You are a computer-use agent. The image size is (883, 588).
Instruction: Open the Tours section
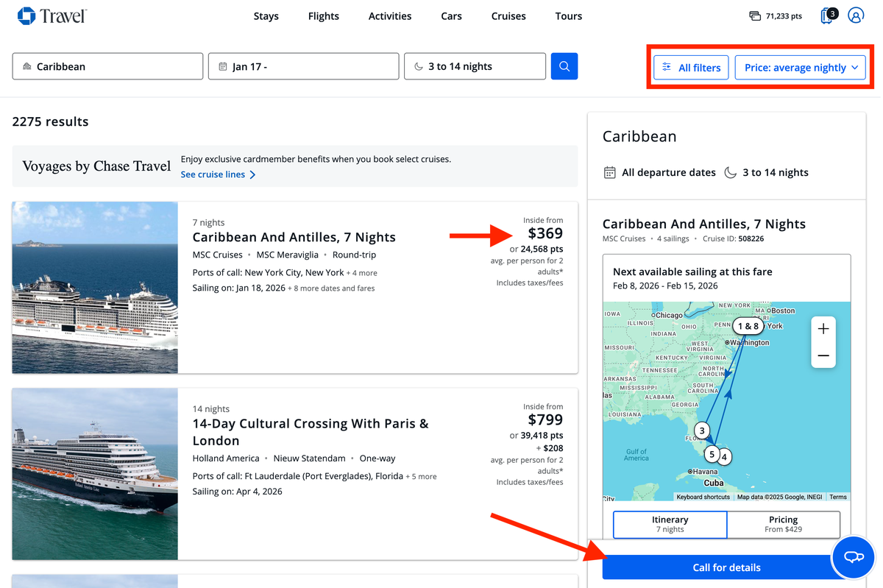point(569,16)
